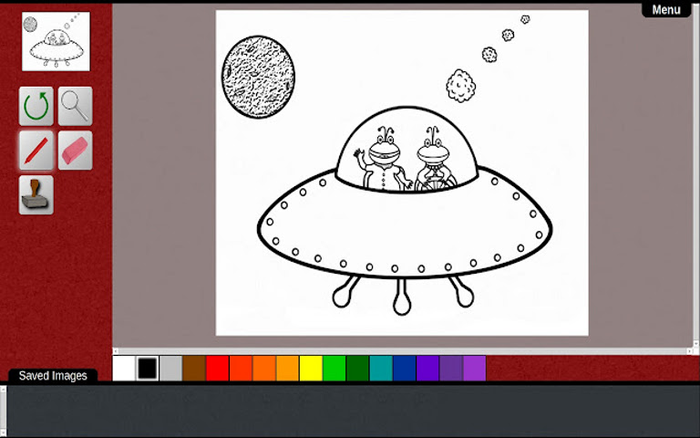The image size is (700, 438).
Task: Select the red pencil drawing tool
Action: tap(36, 150)
